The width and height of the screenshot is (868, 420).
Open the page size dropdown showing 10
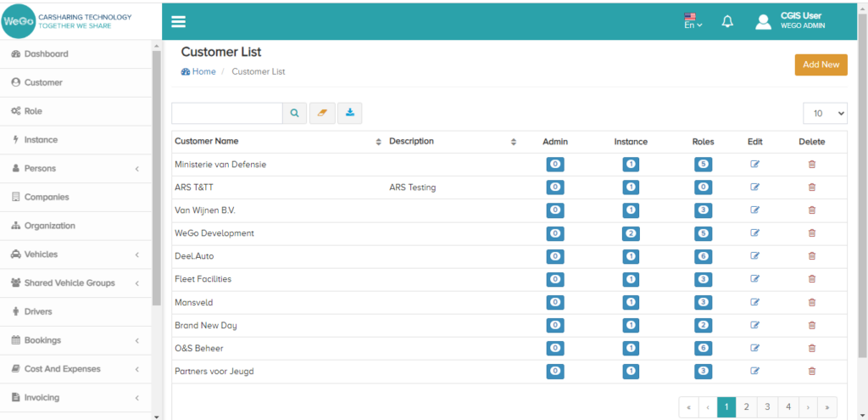click(x=825, y=113)
